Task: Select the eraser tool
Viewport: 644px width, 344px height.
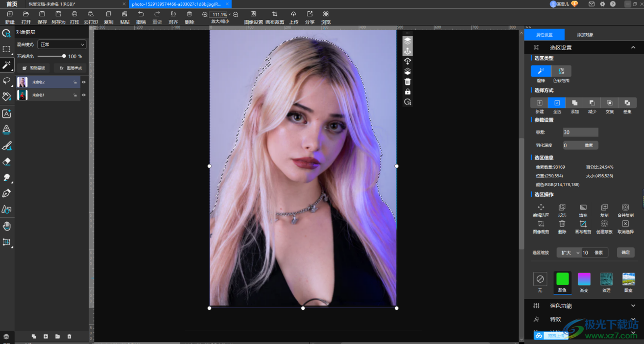Action: 7,162
